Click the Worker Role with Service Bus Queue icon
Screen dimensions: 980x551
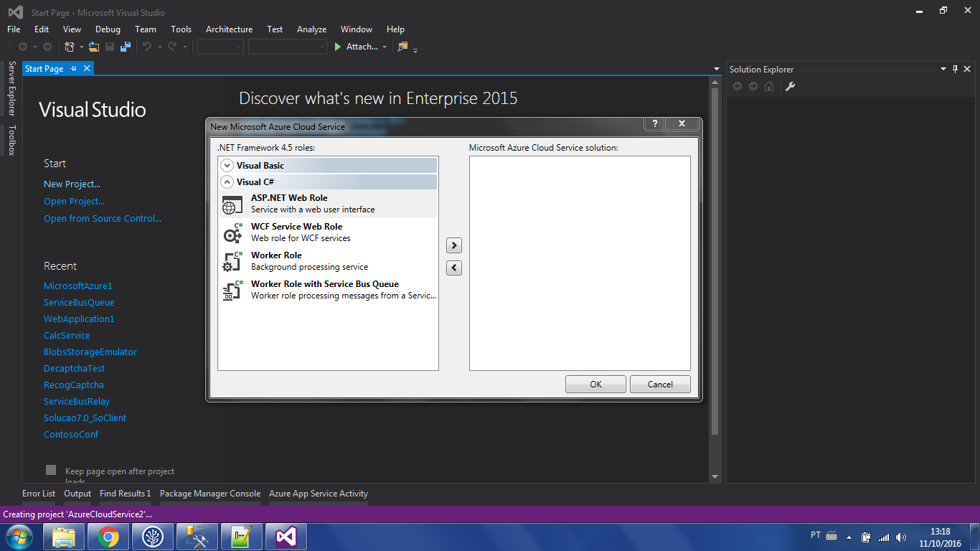click(232, 290)
